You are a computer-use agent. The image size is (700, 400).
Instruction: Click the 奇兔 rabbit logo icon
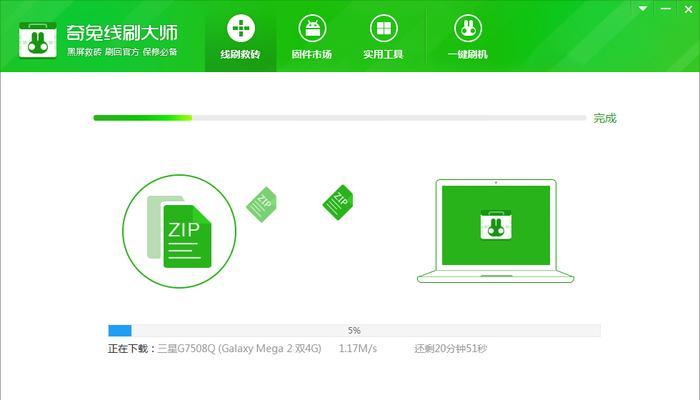(38, 40)
